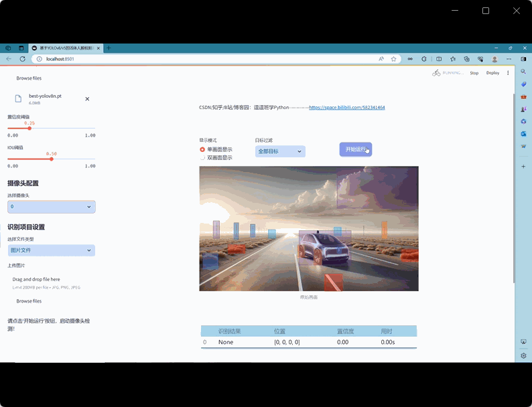Open the favorites list icon

[x=453, y=59]
